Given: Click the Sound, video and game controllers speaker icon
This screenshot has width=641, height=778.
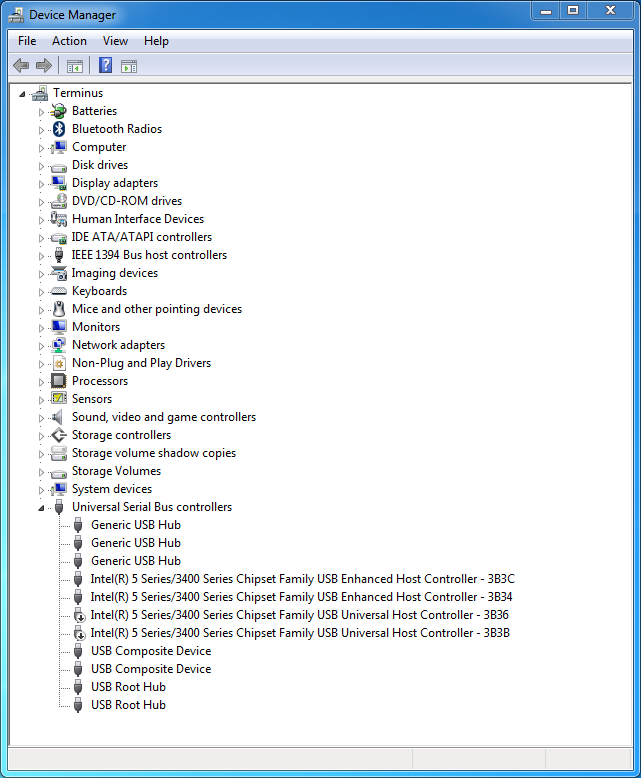Looking at the screenshot, I should [x=58, y=417].
